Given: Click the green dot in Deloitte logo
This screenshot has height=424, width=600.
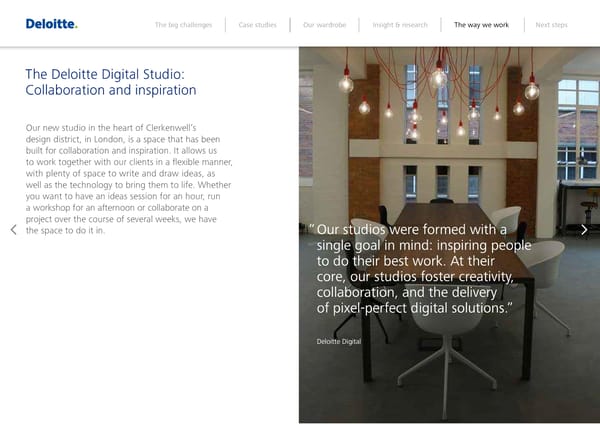Looking at the screenshot, I should coord(76,27).
